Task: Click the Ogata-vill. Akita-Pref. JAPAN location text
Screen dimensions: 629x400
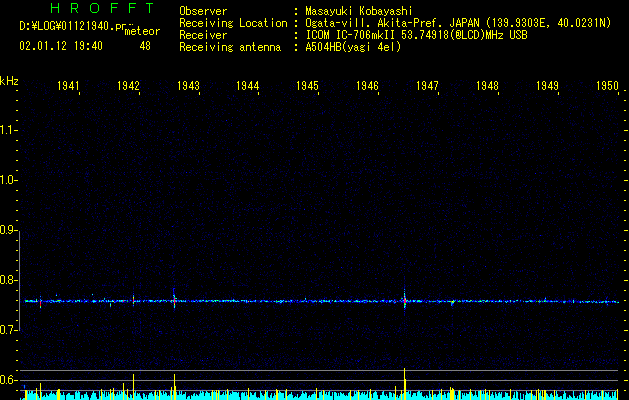Action: (x=458, y=23)
